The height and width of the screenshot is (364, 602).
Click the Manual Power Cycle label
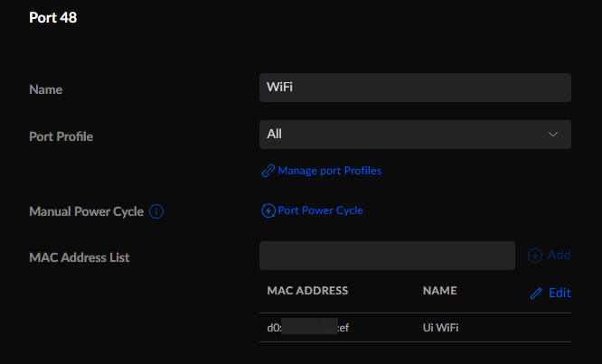86,211
